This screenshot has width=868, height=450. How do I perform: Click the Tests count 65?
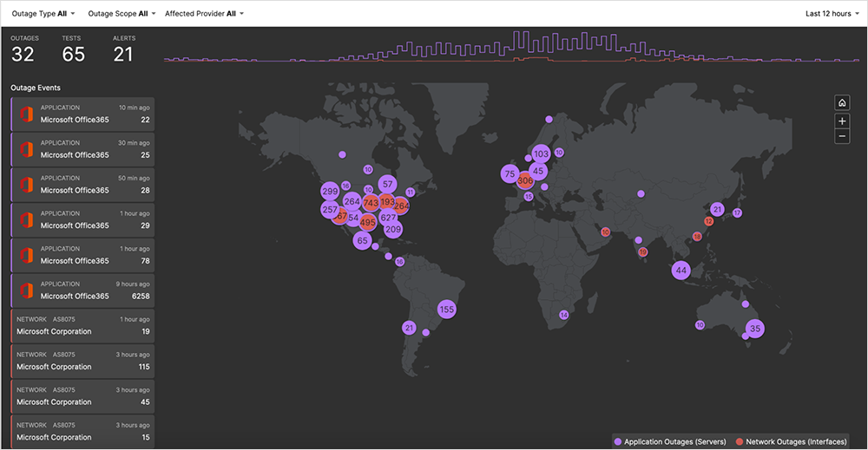(x=73, y=54)
